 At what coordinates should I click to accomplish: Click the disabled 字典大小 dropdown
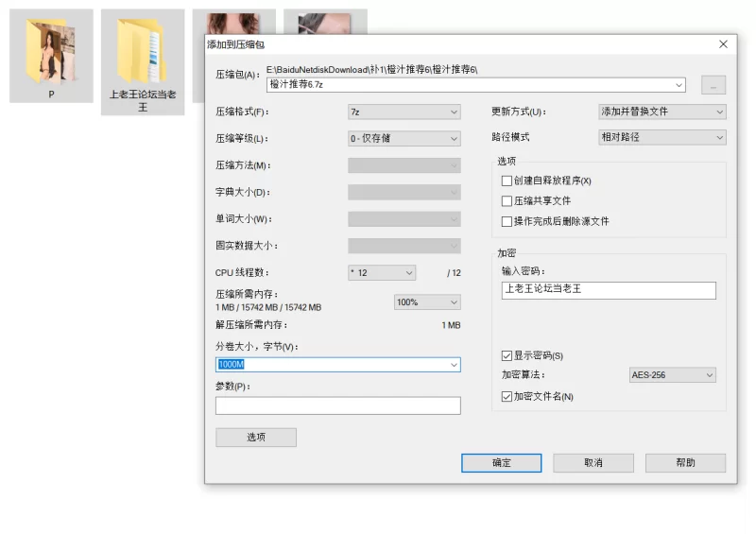coord(404,193)
